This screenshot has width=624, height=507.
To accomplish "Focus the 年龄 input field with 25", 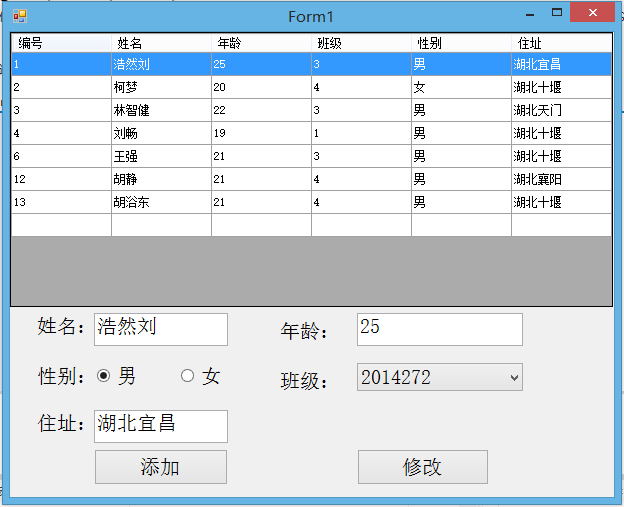I will [x=440, y=330].
